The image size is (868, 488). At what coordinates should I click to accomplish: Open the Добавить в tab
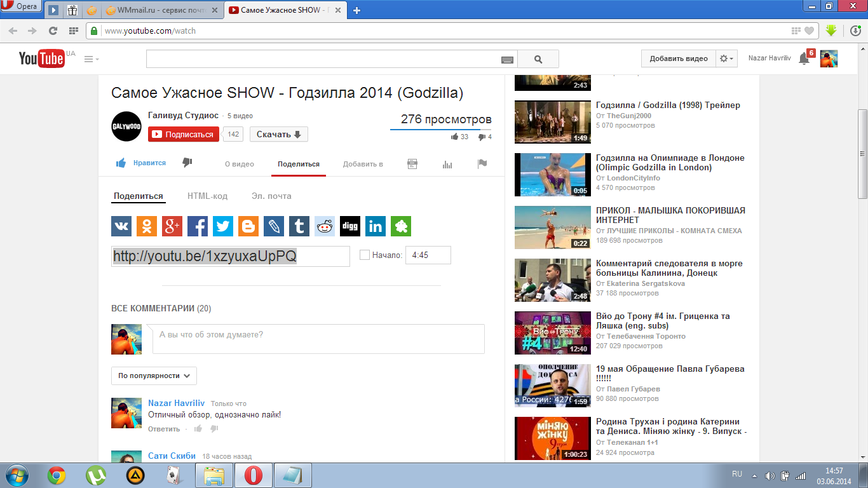pos(363,164)
